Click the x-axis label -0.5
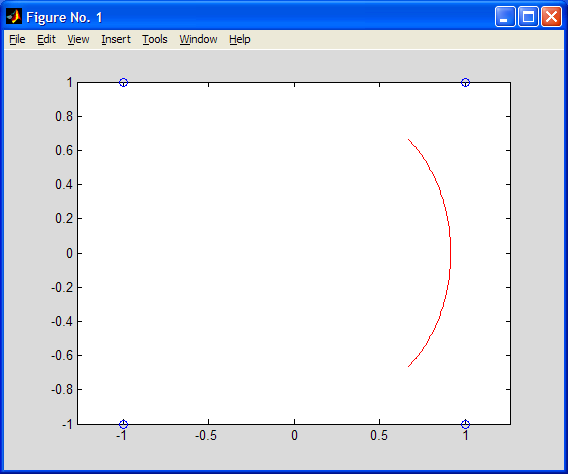The width and height of the screenshot is (568, 474). tap(206, 435)
